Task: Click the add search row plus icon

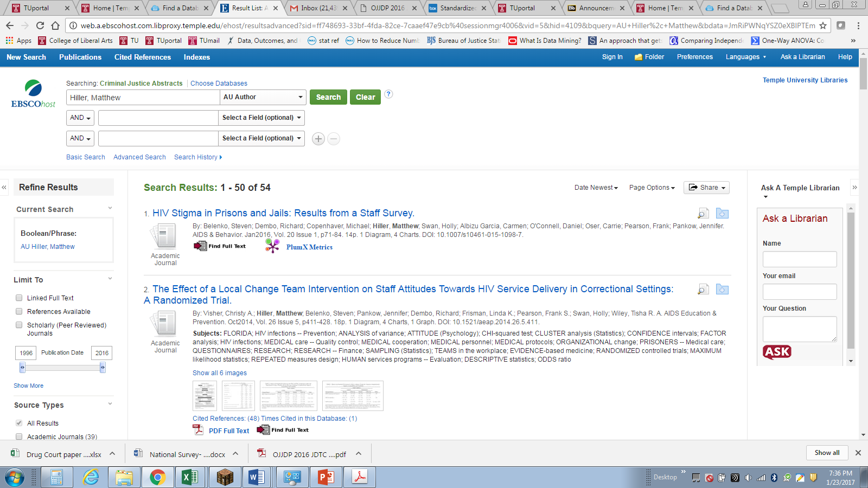Action: click(x=318, y=139)
